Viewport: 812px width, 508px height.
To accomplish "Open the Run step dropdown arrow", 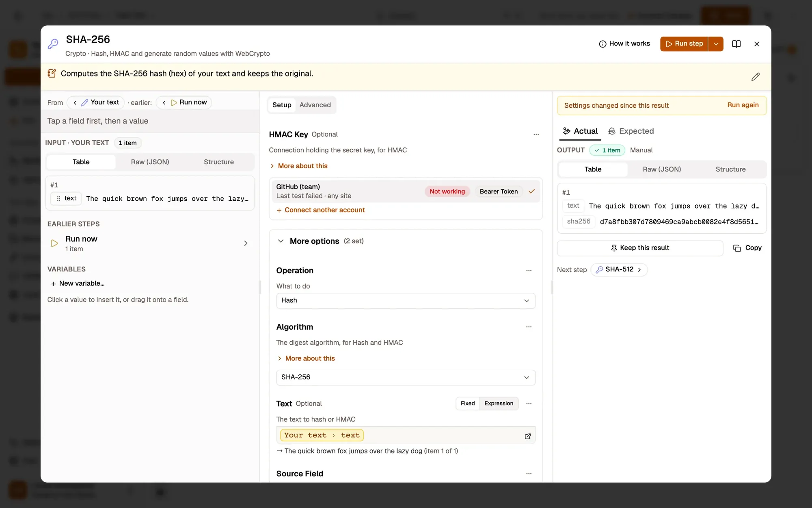I will pos(716,44).
